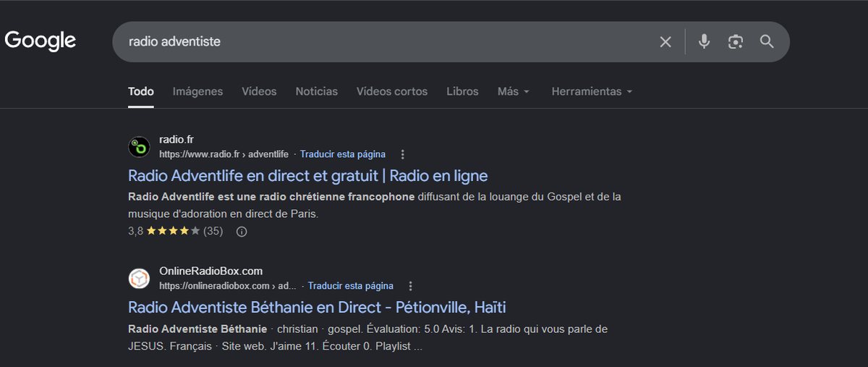This screenshot has width=868, height=367.
Task: Click the https://www.radio.fr › adventlife URL
Action: coord(224,154)
